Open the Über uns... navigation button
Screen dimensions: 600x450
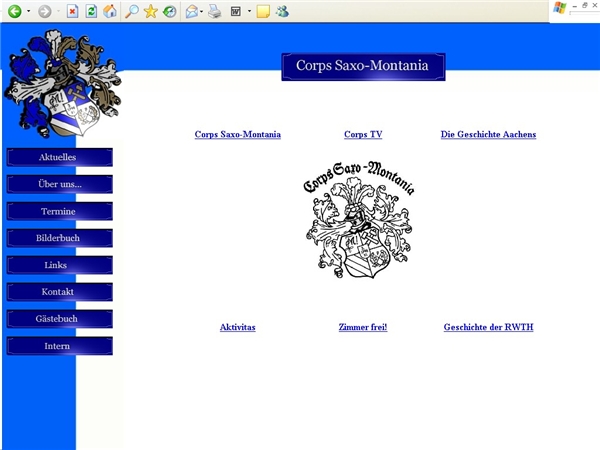coord(60,184)
